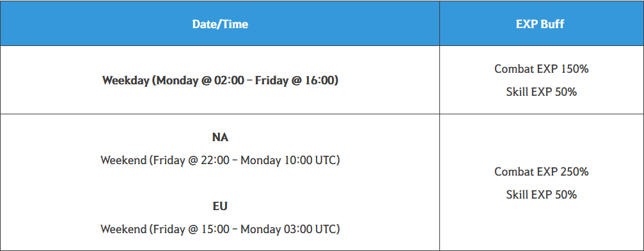Select the Weekday Monday to Friday text
The height and width of the screenshot is (251, 644).
tap(220, 80)
